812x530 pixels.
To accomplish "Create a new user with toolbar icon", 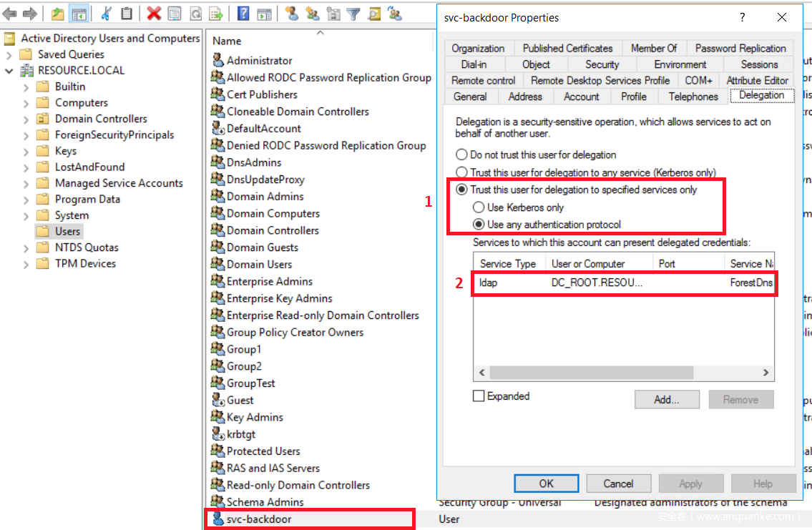I will pyautogui.click(x=292, y=14).
